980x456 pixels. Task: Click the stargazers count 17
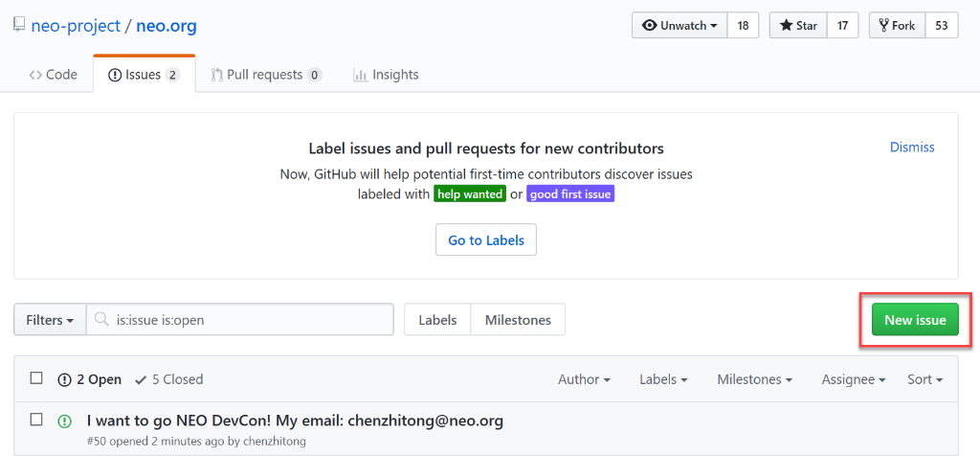(842, 26)
